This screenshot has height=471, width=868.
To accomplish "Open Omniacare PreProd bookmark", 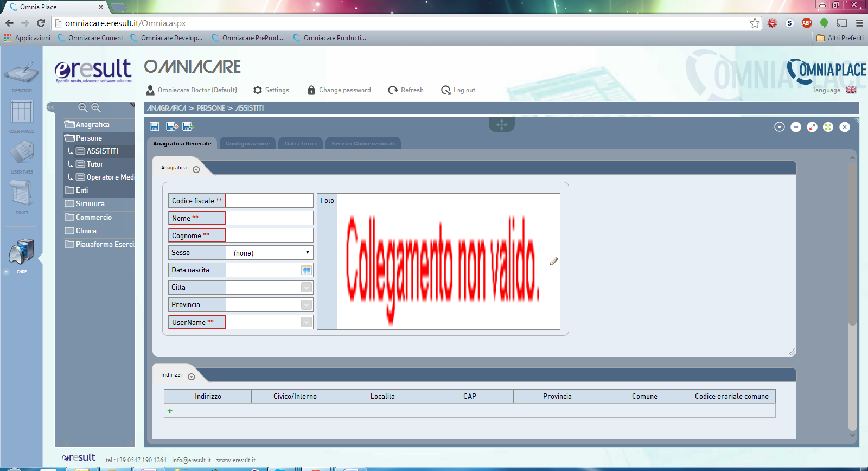I will pos(247,38).
